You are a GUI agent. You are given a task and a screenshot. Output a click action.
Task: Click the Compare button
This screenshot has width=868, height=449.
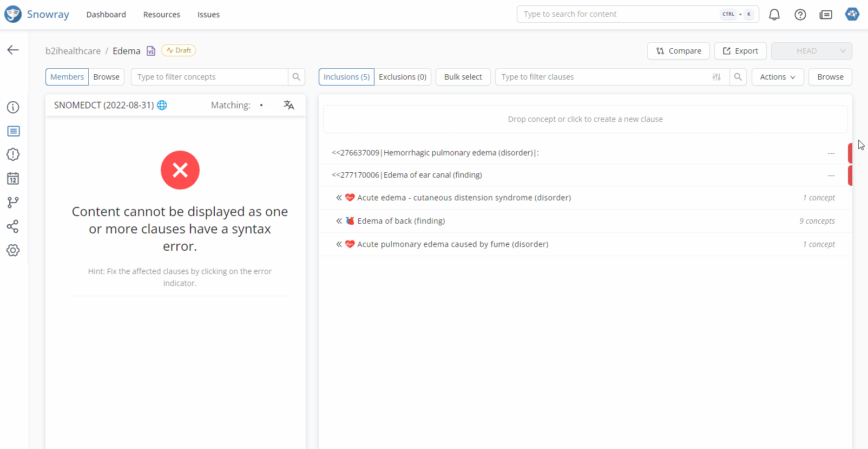click(x=678, y=51)
